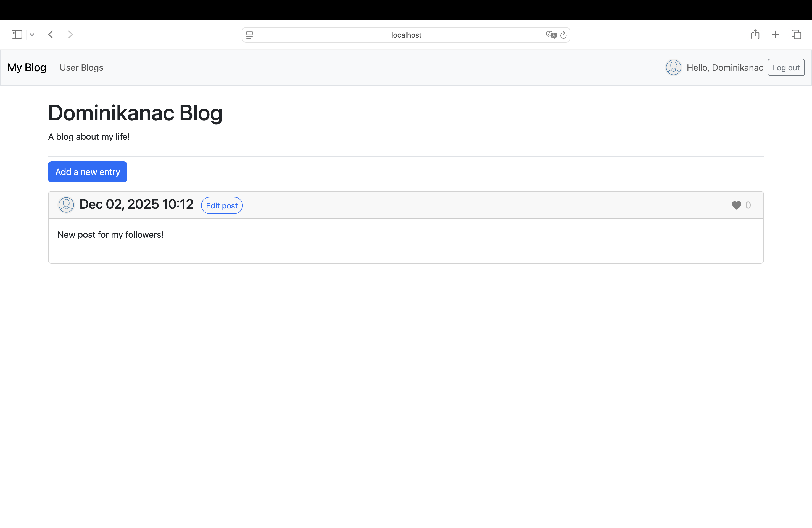Toggle the Safari sidebar

(x=17, y=35)
